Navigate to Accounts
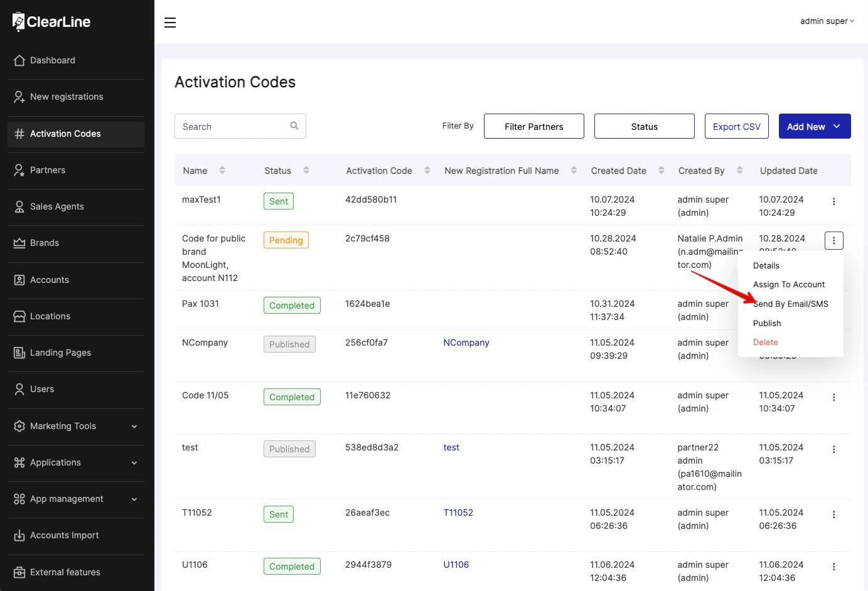This screenshot has height=591, width=868. pos(76,280)
